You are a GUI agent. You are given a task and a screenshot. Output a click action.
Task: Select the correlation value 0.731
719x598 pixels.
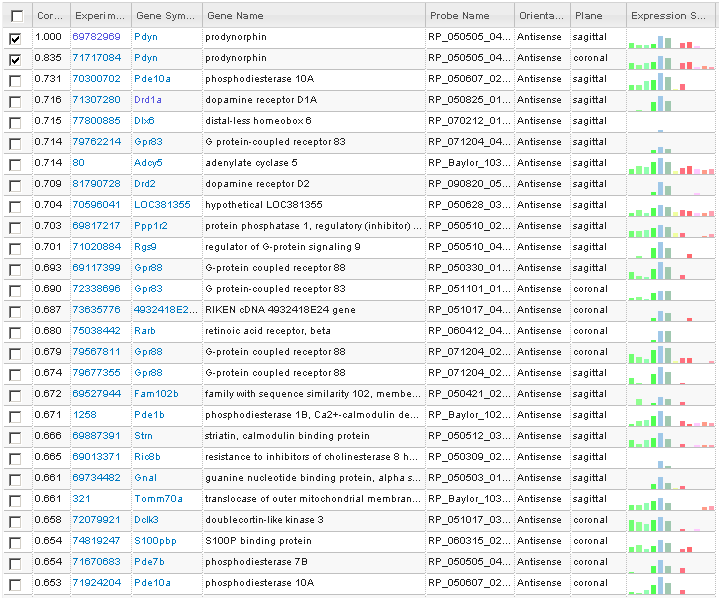point(48,79)
